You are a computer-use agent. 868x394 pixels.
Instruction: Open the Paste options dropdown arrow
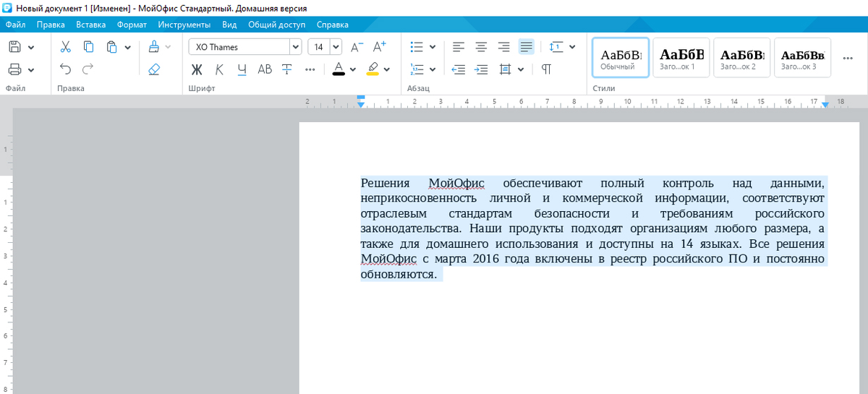(127, 48)
